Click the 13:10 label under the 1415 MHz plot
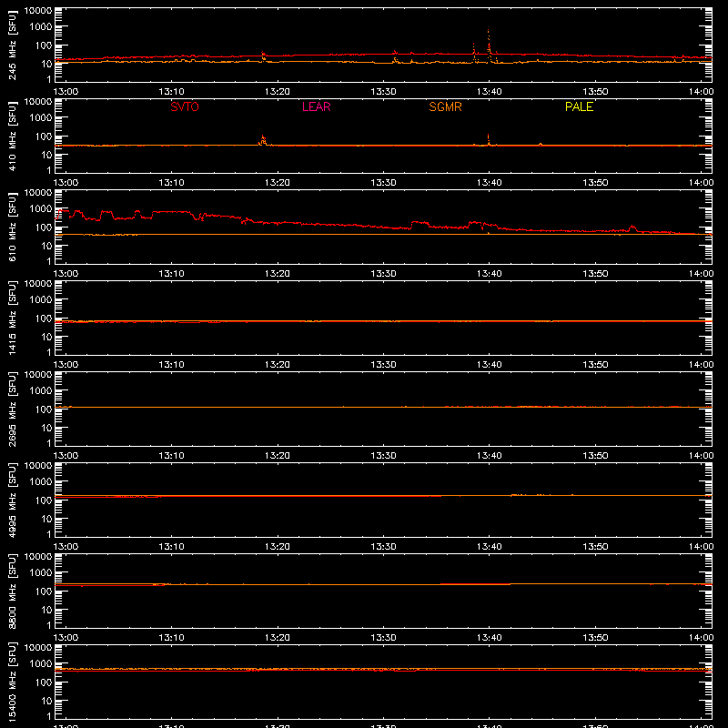Viewport: 728px width, 728px height. click(171, 365)
